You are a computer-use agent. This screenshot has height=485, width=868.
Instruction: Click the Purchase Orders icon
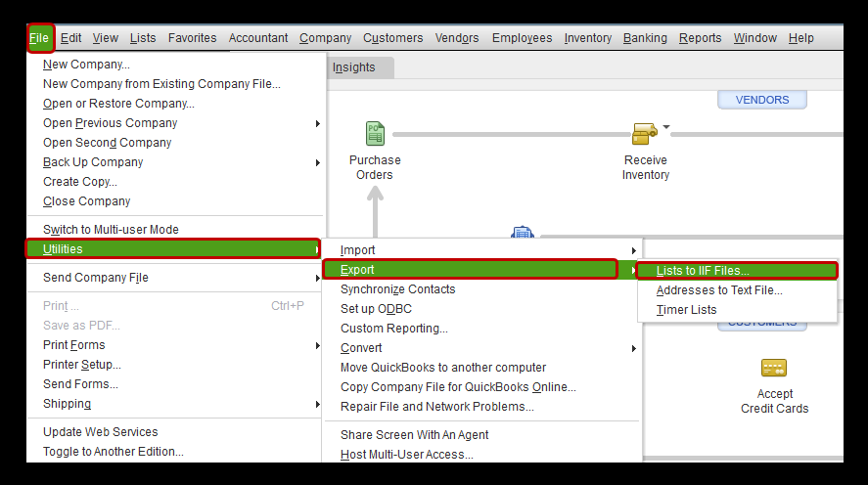tap(375, 133)
